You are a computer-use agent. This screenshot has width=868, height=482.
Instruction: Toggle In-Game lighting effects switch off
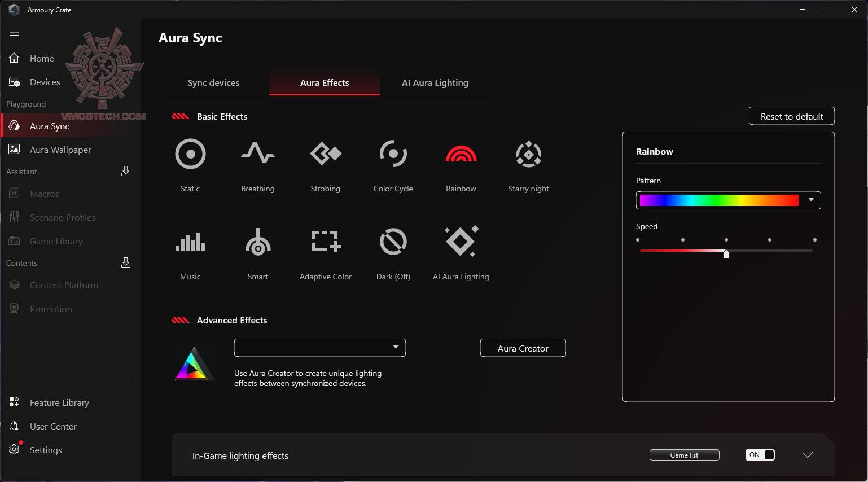pyautogui.click(x=760, y=455)
